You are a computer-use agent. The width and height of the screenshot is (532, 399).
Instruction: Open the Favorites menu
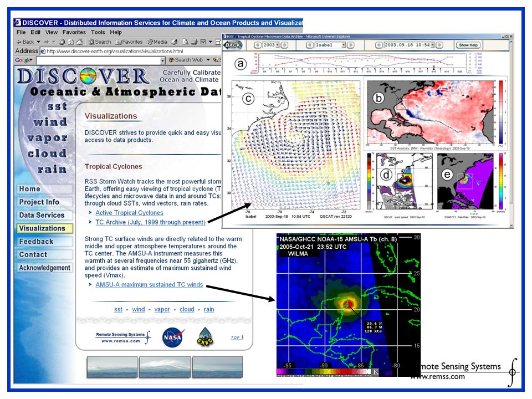[74, 32]
